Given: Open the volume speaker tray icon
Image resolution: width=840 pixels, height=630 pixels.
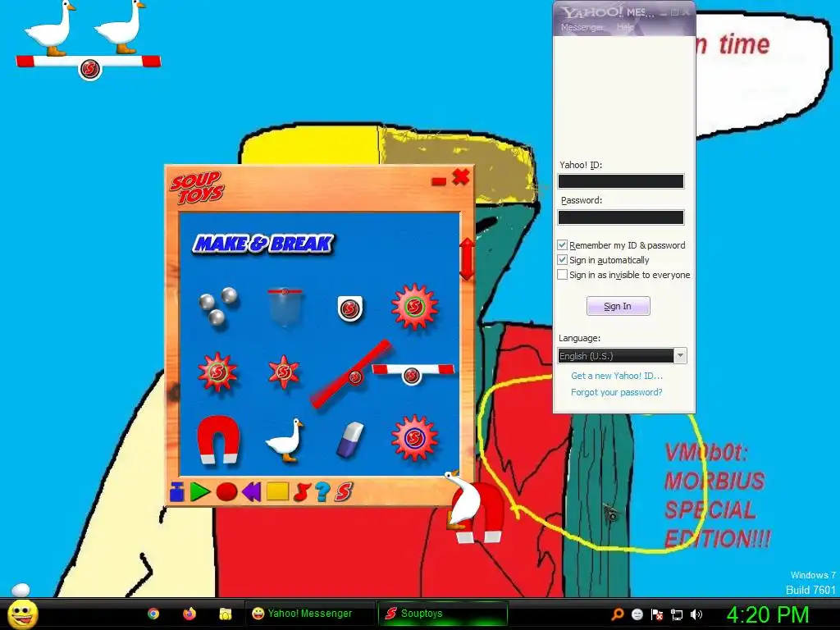Looking at the screenshot, I should pos(696,614).
